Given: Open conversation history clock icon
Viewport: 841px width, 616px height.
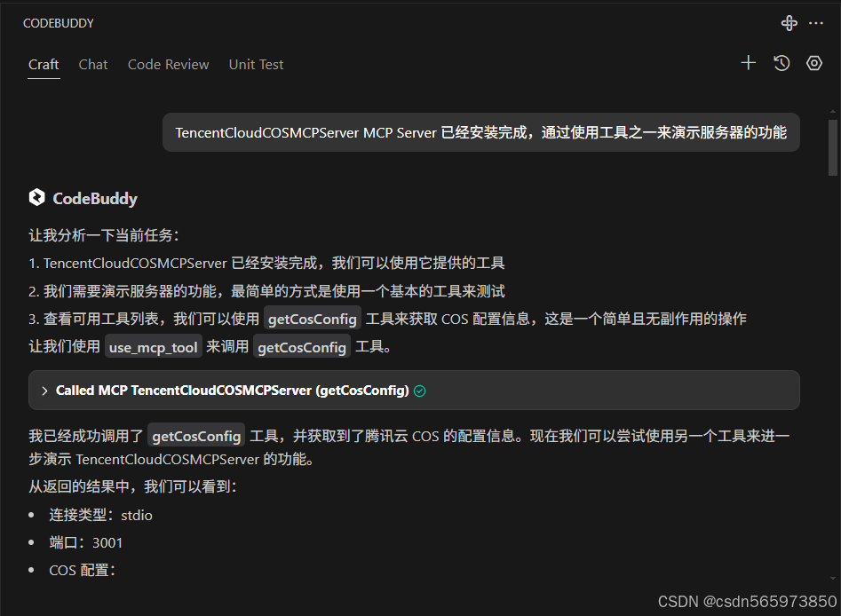Looking at the screenshot, I should 781,63.
